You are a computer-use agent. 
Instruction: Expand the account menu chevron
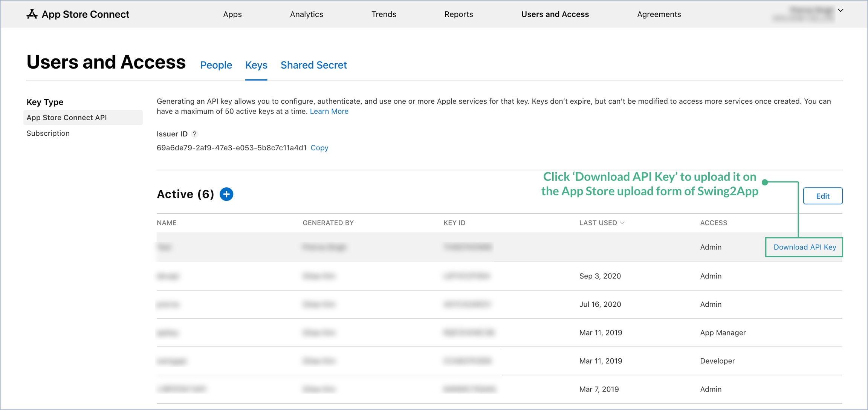[840, 10]
